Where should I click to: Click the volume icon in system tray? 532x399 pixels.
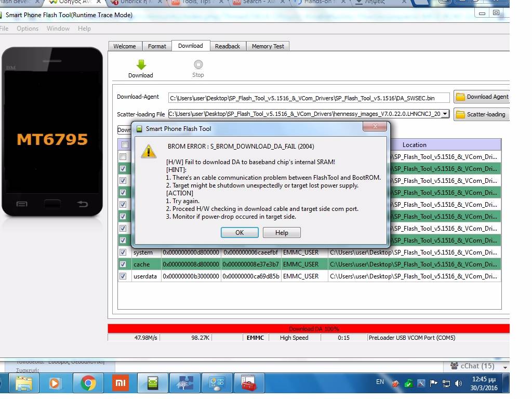coord(458,384)
